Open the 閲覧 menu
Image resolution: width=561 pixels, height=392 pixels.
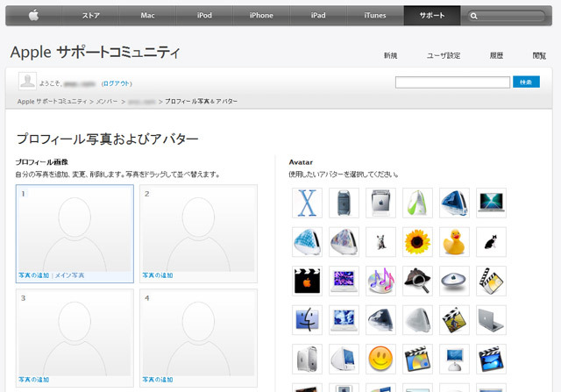pyautogui.click(x=539, y=55)
